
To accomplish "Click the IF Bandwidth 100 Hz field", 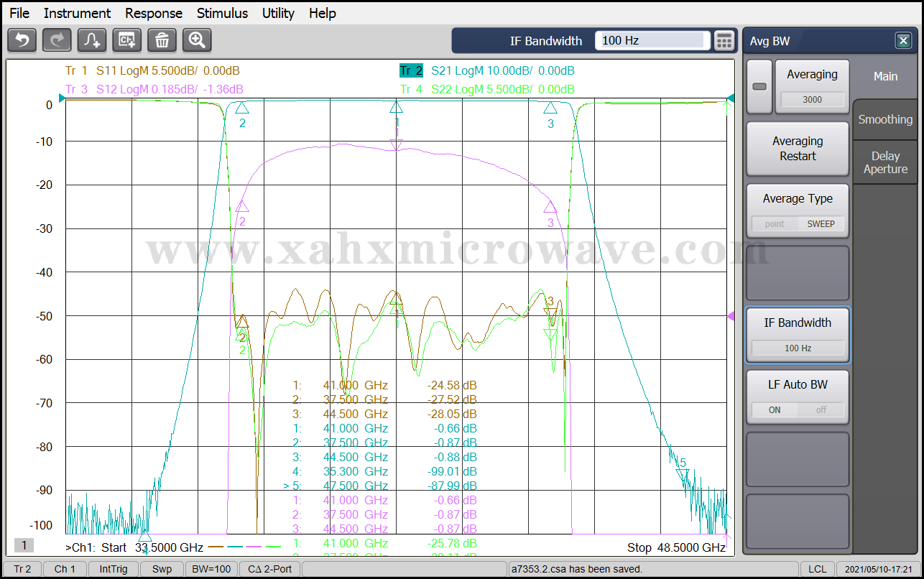I will 652,40.
